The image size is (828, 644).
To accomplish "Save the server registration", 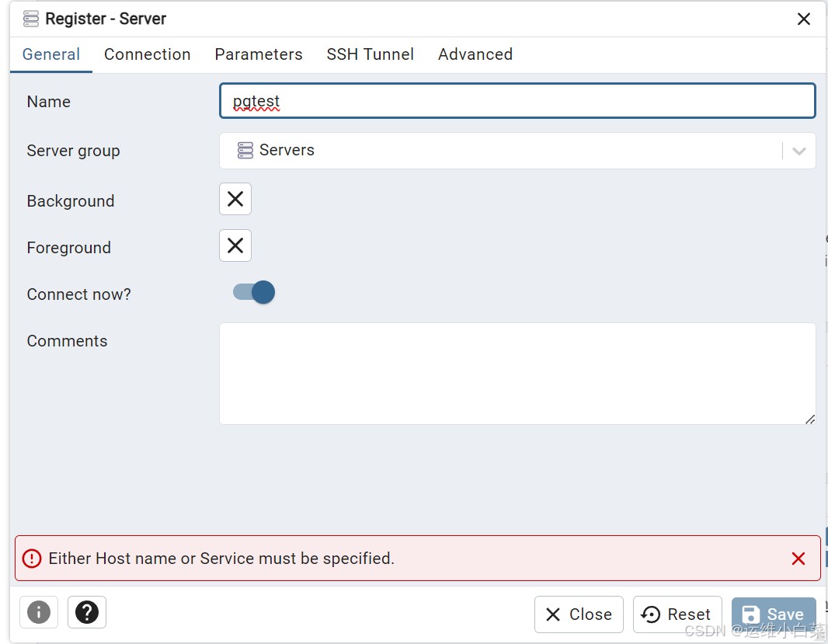I will (x=774, y=614).
